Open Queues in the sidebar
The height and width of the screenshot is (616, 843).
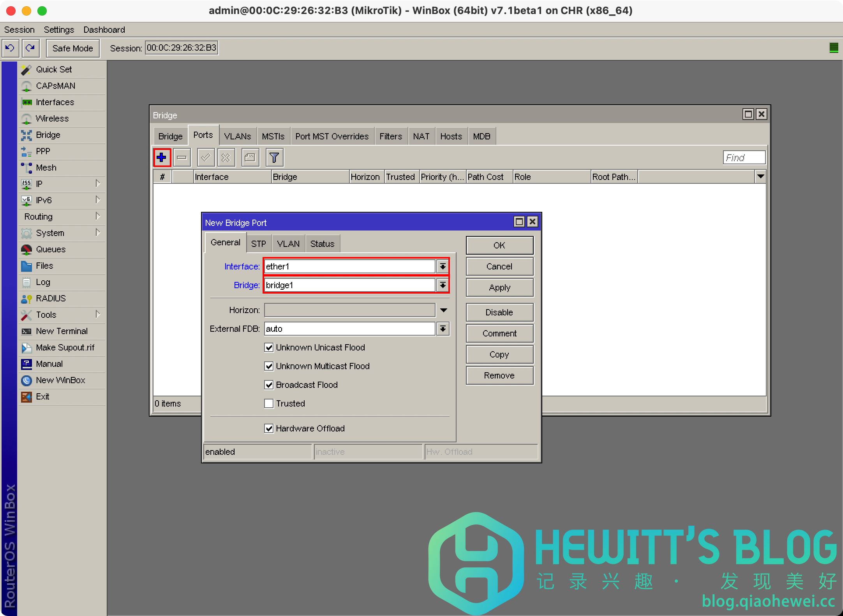pos(51,249)
